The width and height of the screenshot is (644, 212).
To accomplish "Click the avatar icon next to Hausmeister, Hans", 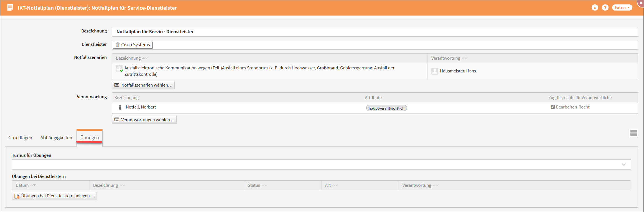I will pos(435,71).
